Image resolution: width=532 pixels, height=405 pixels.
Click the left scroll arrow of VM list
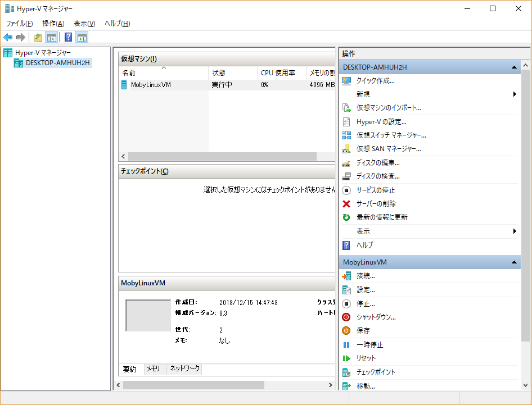click(x=123, y=156)
